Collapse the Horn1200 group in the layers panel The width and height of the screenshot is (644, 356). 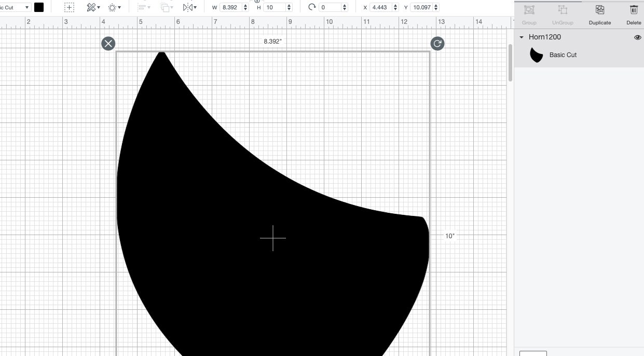522,37
